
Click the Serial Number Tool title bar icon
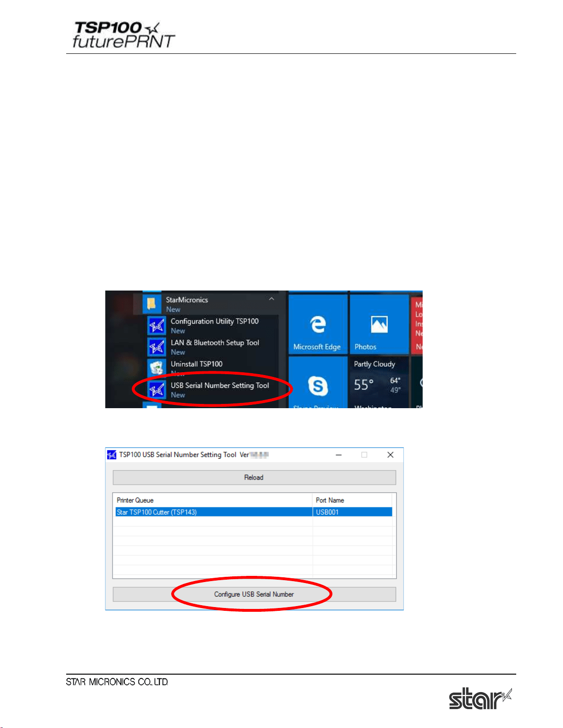pos(112,455)
